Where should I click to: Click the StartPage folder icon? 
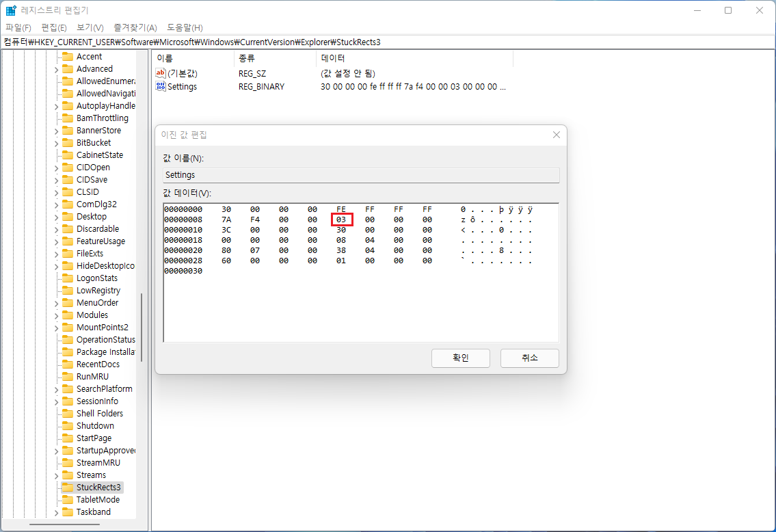pyautogui.click(x=67, y=438)
